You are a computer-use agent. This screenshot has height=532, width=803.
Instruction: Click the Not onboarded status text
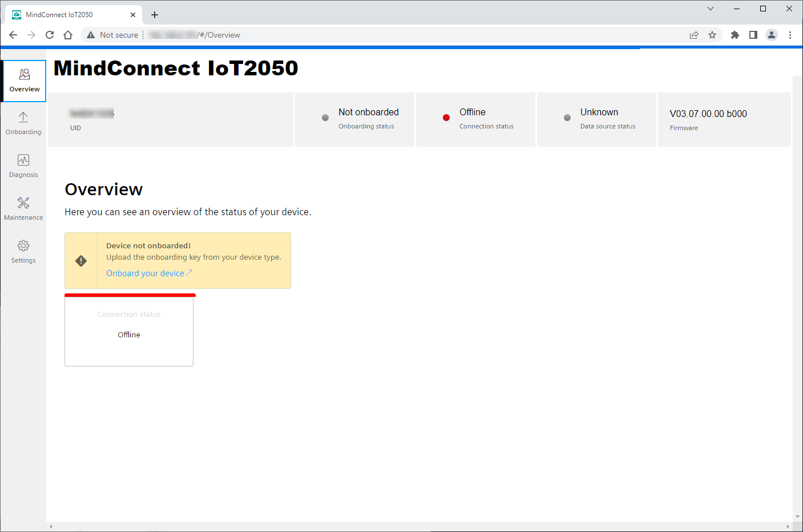(x=369, y=112)
